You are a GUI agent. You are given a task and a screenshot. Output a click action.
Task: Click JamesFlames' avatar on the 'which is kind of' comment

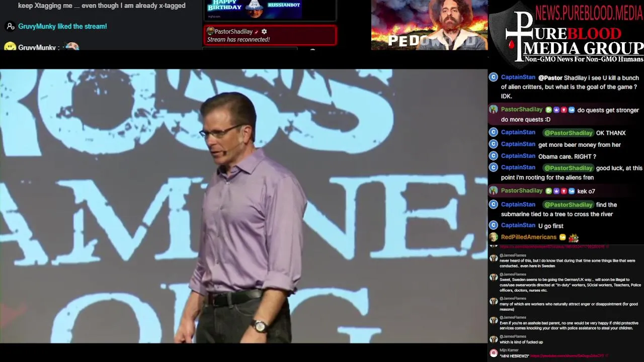[494, 340]
